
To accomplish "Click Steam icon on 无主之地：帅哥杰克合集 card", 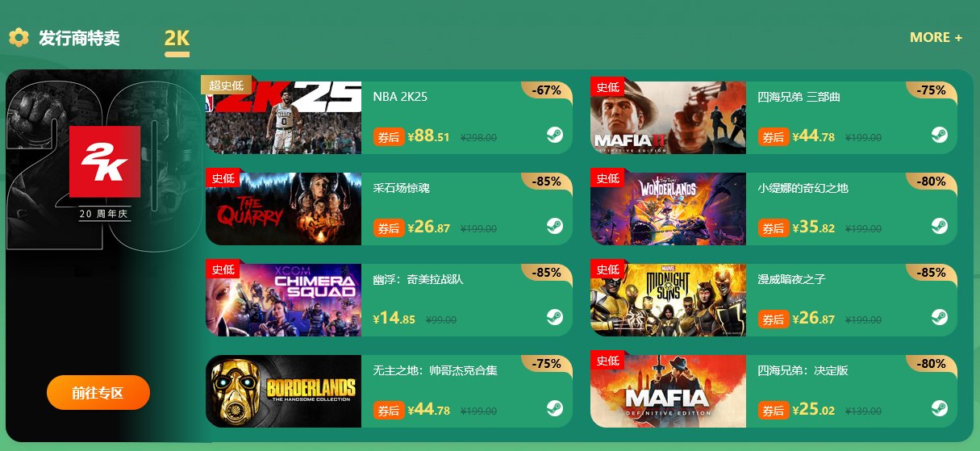I will [x=554, y=408].
